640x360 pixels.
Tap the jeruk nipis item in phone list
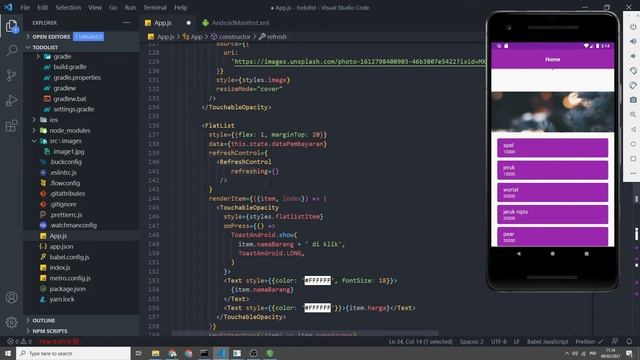point(552,215)
